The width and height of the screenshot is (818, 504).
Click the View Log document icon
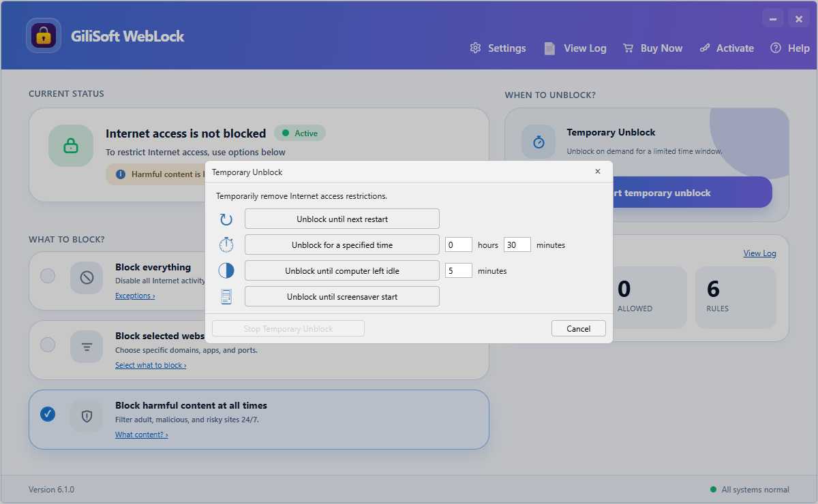549,48
